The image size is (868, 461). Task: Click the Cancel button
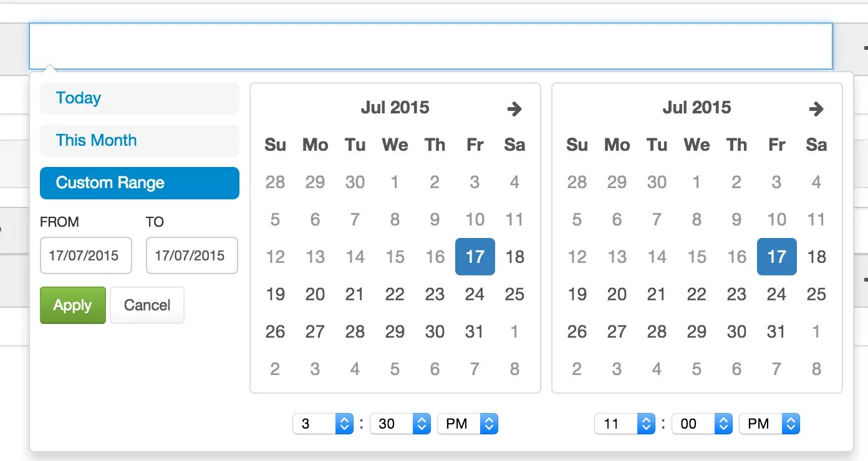click(x=147, y=305)
